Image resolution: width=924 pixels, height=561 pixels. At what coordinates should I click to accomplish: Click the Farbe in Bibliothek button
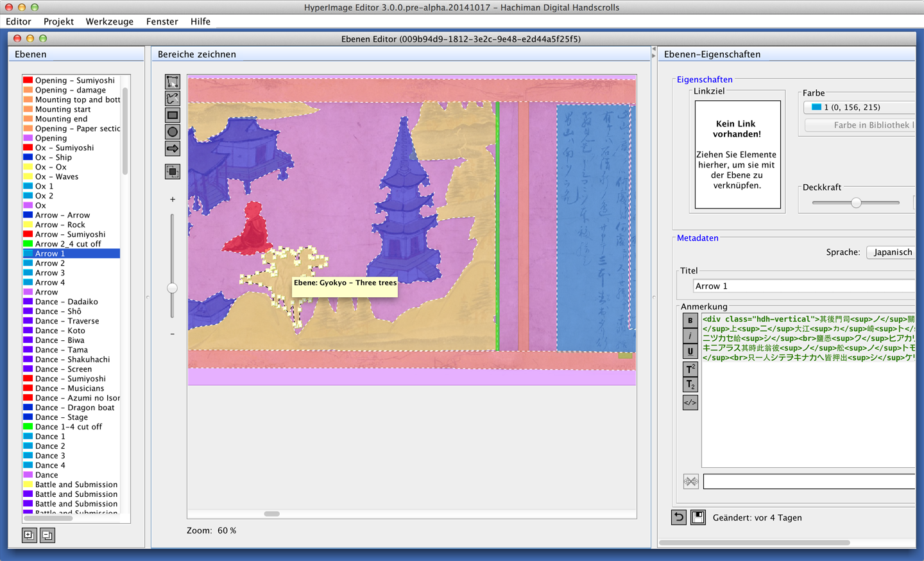(x=860, y=125)
